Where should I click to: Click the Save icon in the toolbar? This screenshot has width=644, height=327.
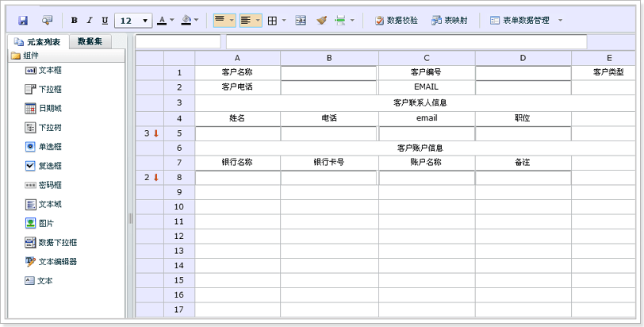(23, 21)
